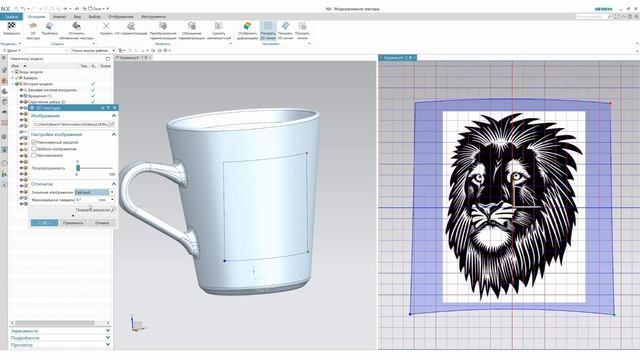Click the browse icon beside image path
The width and height of the screenshot is (640, 360).
coord(111,124)
